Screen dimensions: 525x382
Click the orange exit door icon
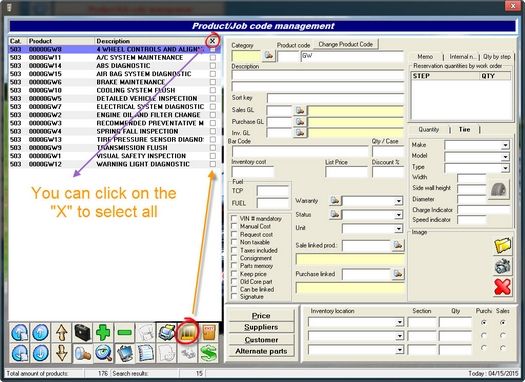tap(208, 332)
